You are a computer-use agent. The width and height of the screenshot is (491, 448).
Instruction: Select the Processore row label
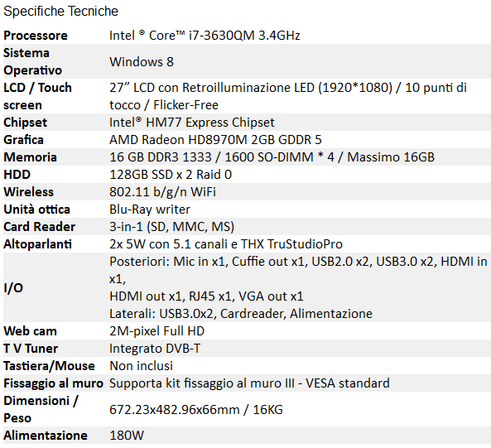(x=36, y=36)
